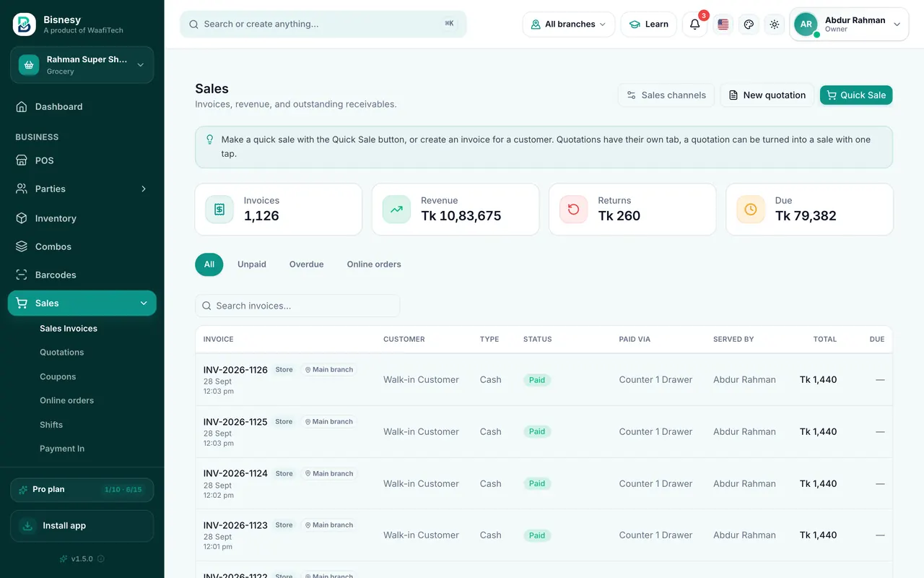Image resolution: width=924 pixels, height=578 pixels.
Task: Collapse the Sales menu chevron
Action: (144, 303)
